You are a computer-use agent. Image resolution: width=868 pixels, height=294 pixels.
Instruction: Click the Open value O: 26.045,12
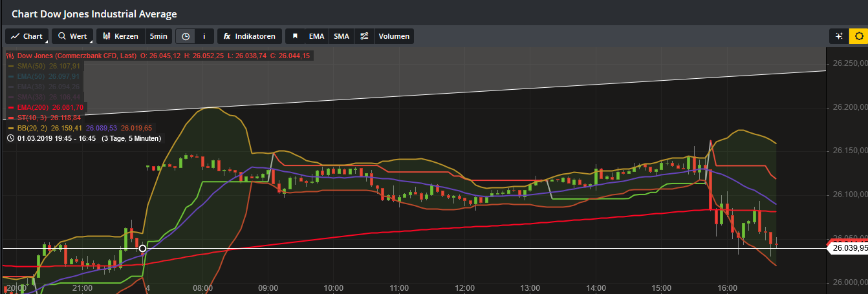[x=160, y=56]
